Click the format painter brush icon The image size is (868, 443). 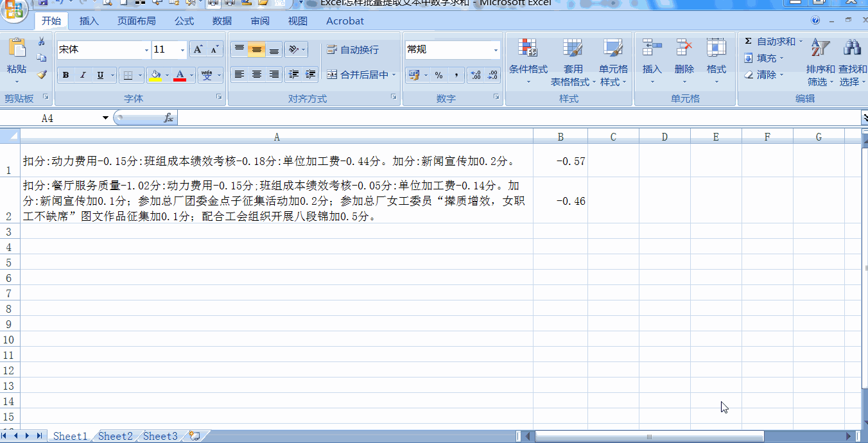tap(42, 75)
